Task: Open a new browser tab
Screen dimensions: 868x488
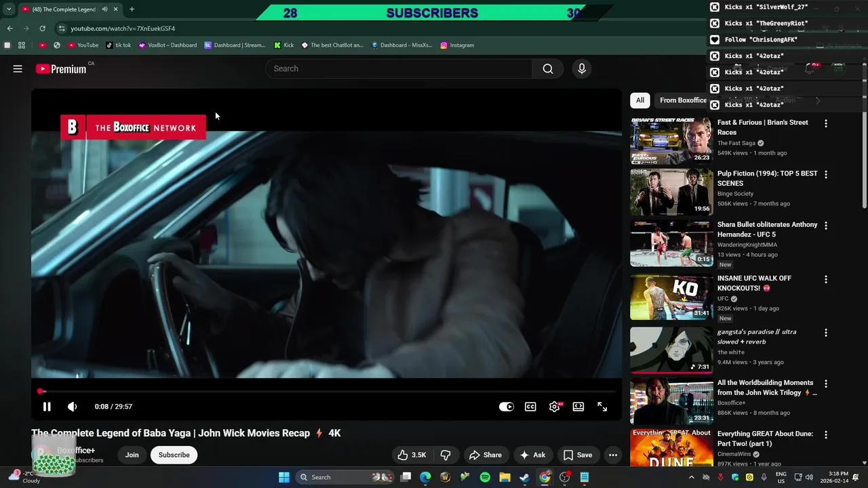Action: (132, 9)
